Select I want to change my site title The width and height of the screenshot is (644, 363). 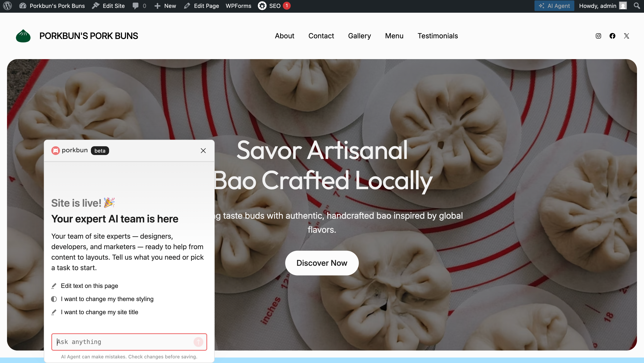pos(94,312)
